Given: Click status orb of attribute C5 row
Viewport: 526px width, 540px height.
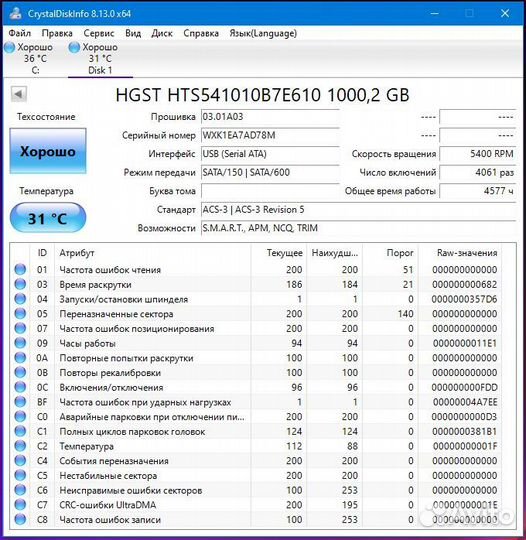Looking at the screenshot, I should pyautogui.click(x=20, y=475).
